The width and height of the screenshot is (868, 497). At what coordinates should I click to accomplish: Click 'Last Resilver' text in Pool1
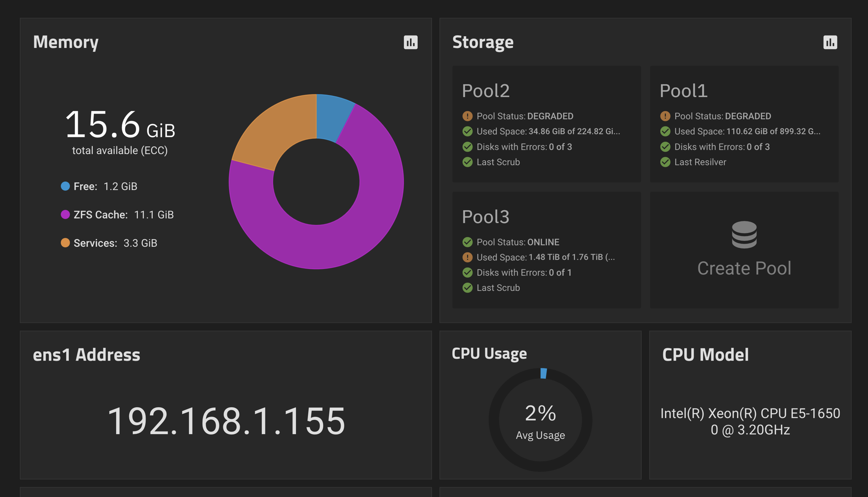click(x=700, y=162)
